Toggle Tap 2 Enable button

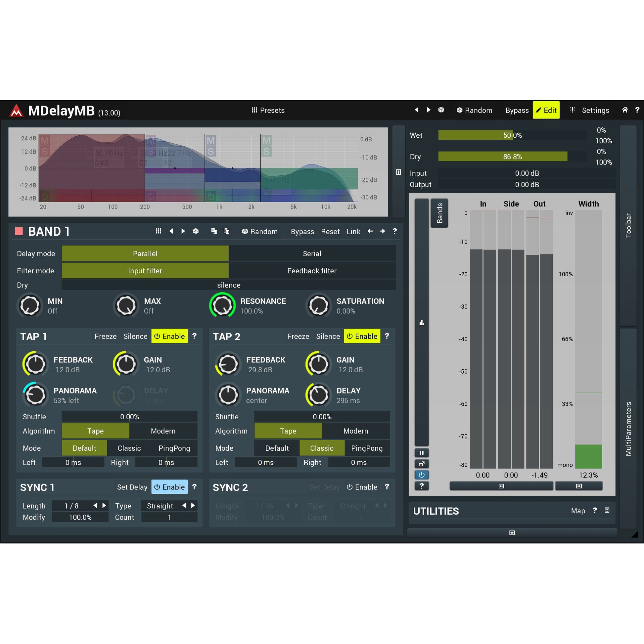(362, 336)
